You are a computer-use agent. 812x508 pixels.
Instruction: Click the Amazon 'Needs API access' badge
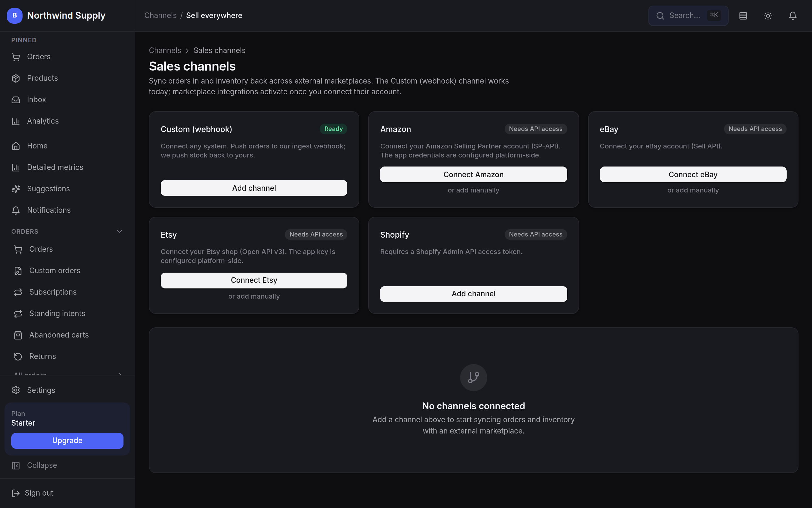click(535, 129)
